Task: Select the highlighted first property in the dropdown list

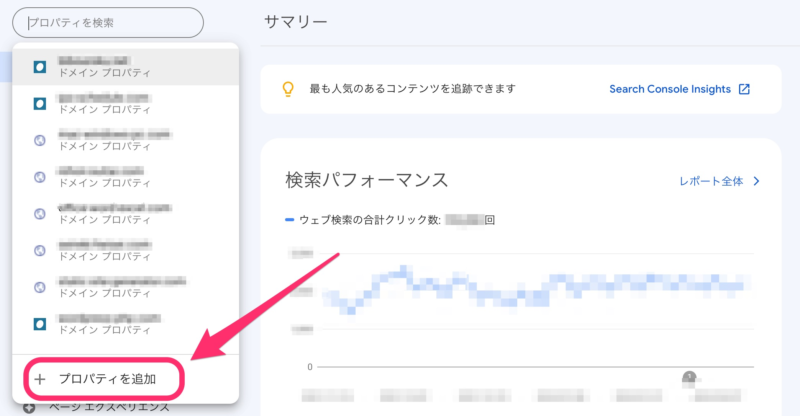Action: (x=126, y=67)
